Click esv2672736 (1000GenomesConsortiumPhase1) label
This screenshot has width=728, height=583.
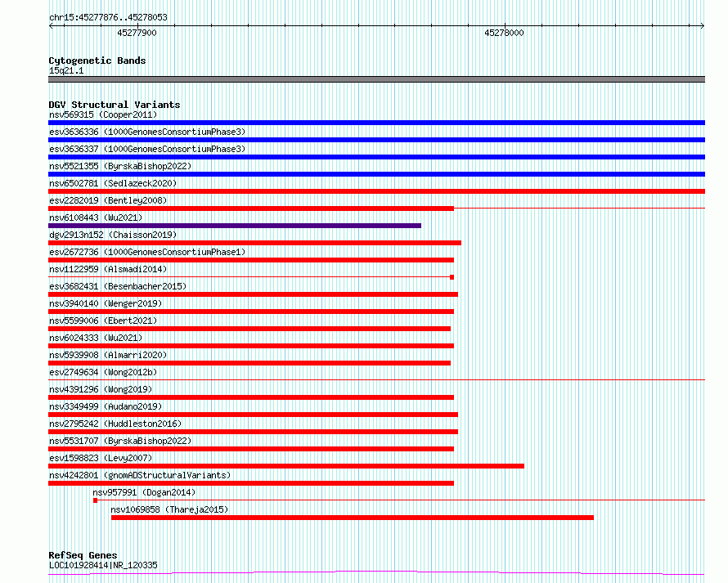tap(147, 252)
